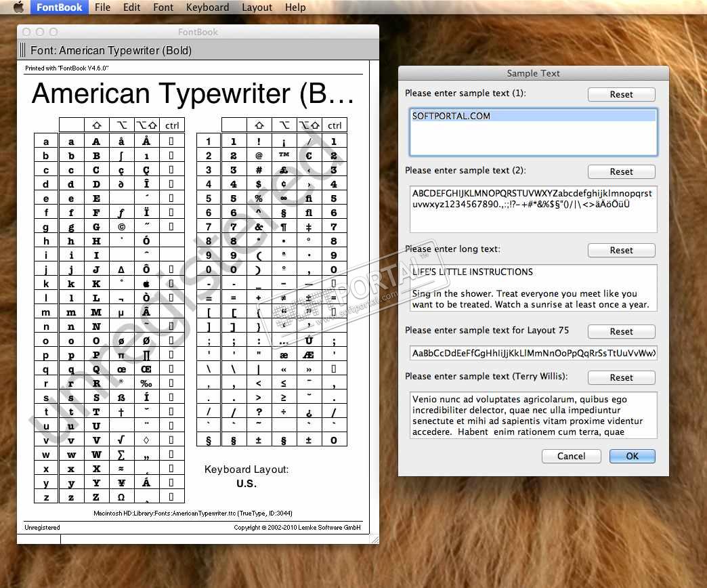Viewport: 707px width, 588px height.
Task: Click the trademark glyph in the 2 row
Action: (284, 155)
